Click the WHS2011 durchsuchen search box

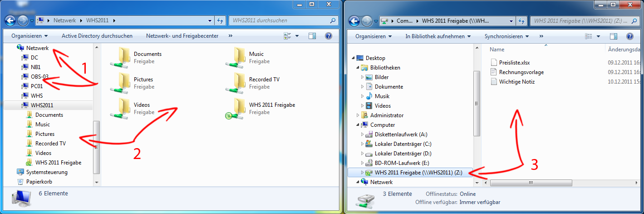[283, 20]
